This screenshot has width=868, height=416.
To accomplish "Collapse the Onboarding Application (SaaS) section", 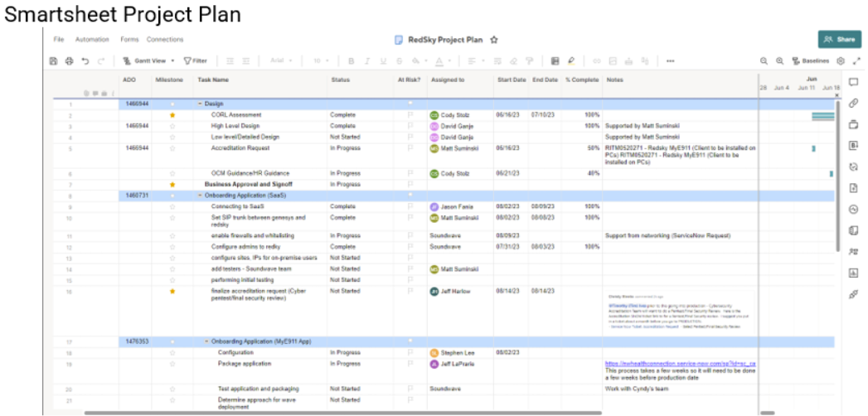I will [x=201, y=196].
